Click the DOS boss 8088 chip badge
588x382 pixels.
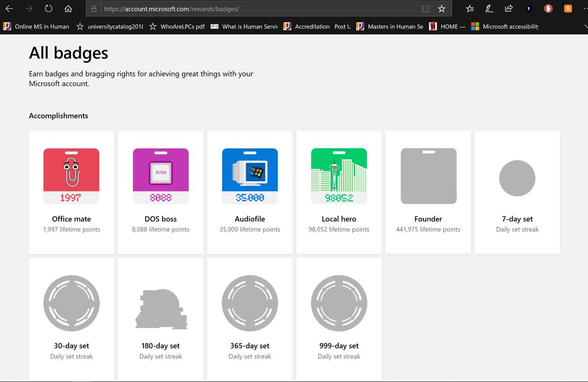pyautogui.click(x=161, y=176)
